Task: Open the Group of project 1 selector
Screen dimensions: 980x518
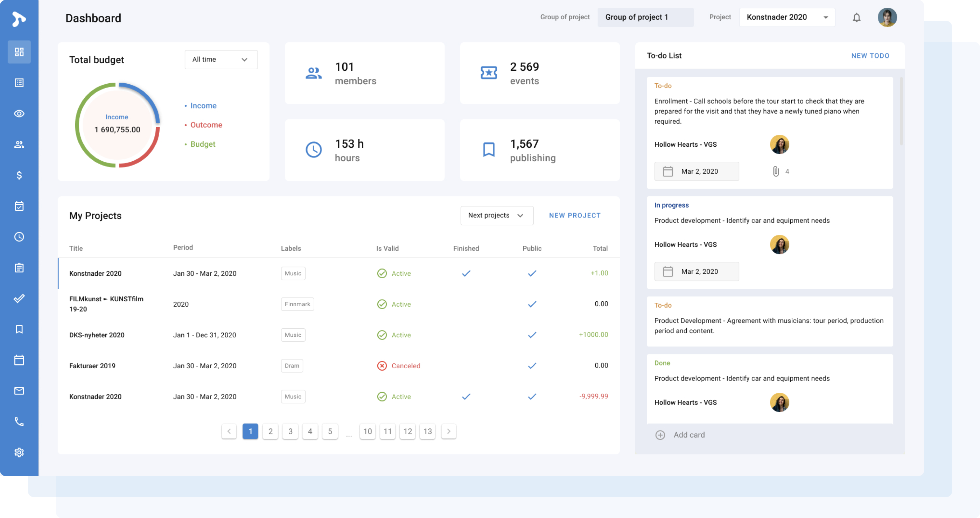Action: 645,17
